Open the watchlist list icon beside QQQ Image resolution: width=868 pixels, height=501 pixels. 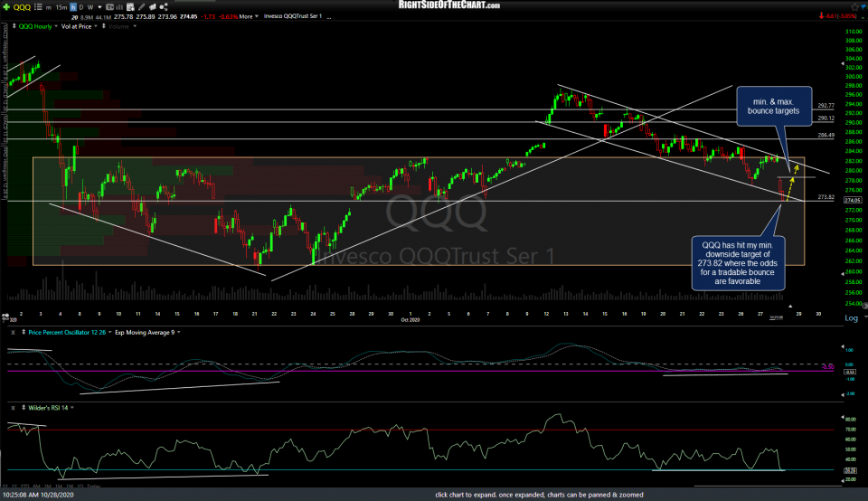click(x=38, y=7)
